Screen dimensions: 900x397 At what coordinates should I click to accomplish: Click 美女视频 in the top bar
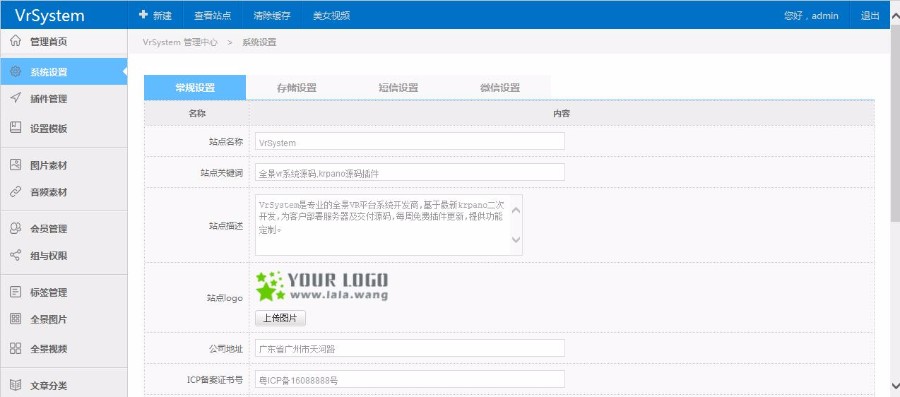[331, 15]
